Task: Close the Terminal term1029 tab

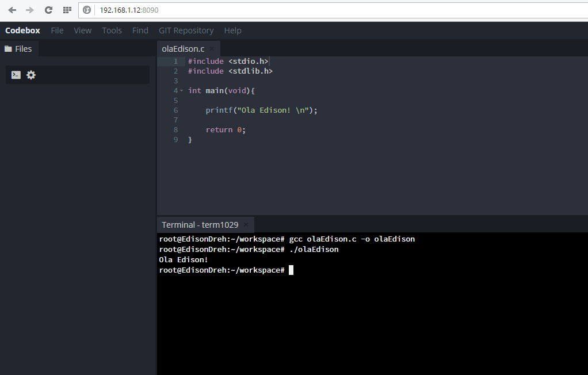Action: [246, 225]
